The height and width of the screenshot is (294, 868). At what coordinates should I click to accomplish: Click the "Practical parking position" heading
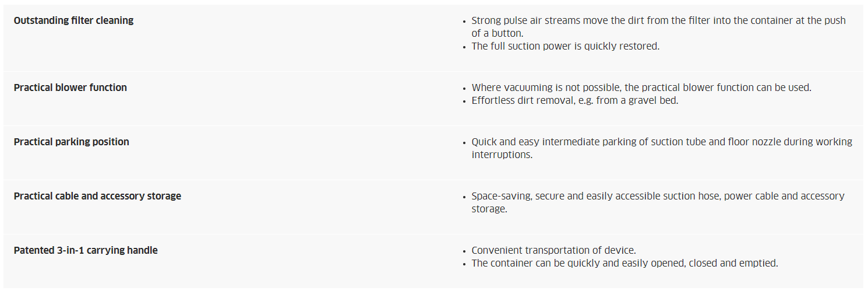(72, 142)
